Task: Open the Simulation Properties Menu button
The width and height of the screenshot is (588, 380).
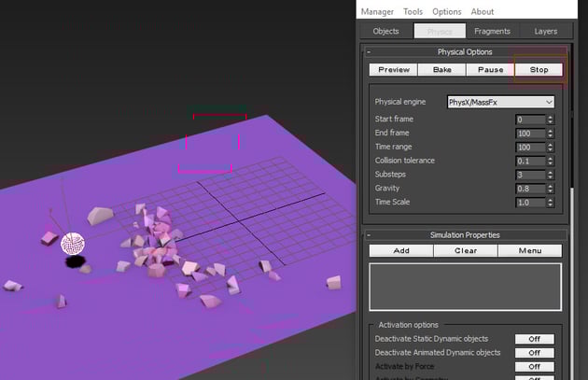Action: (530, 250)
